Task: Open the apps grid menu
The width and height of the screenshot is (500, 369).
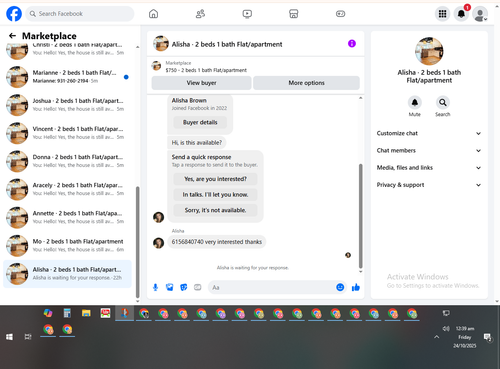Action: coord(442,14)
